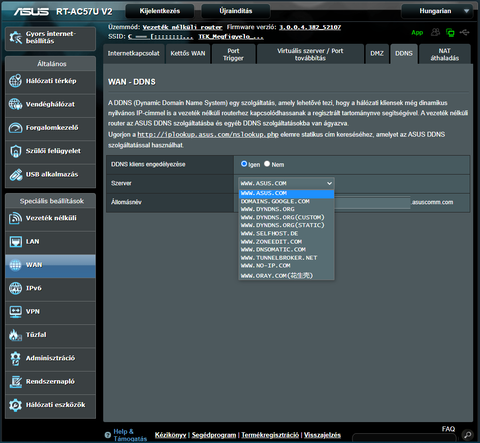Screen dimensions: 480x443
Task: Choose DOMAINS.GOOGLE.COM from server list
Action: pyautogui.click(x=286, y=201)
